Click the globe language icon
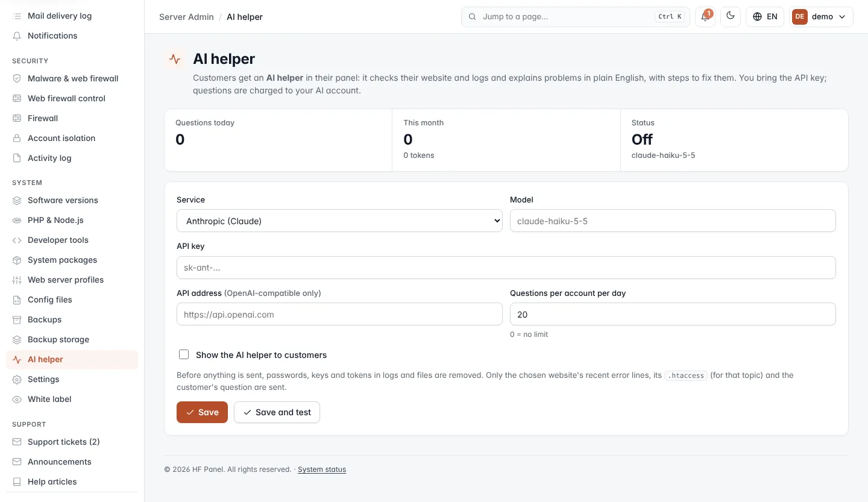The image size is (868, 502). click(x=758, y=17)
